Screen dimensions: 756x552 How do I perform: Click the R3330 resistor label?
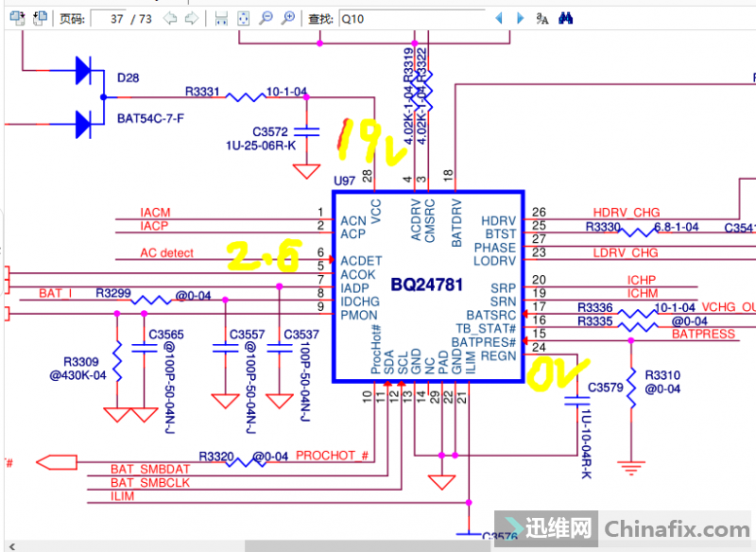click(603, 227)
